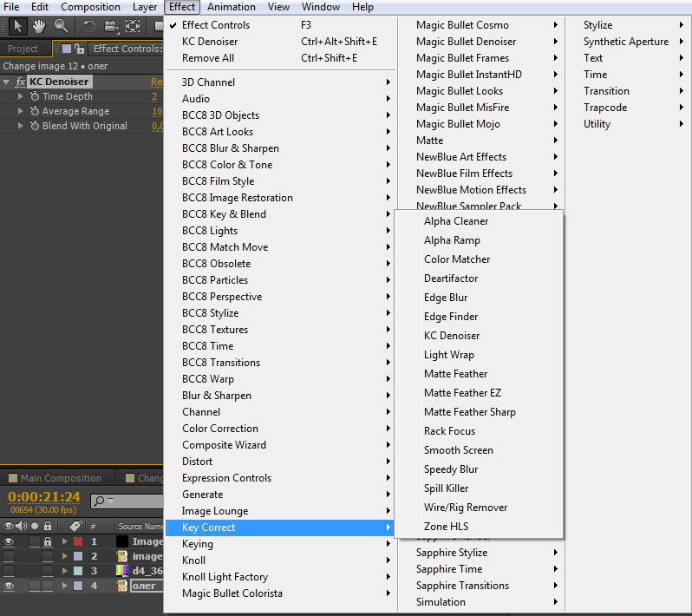
Task: Show layer 2 via its visibility box
Action: [x=10, y=556]
